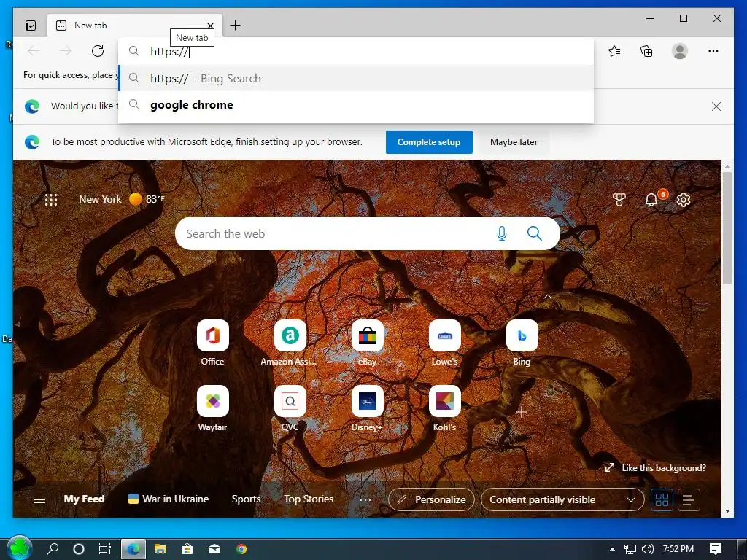The width and height of the screenshot is (747, 560).
Task: Click the page vertical scrollbar
Action: click(x=727, y=228)
